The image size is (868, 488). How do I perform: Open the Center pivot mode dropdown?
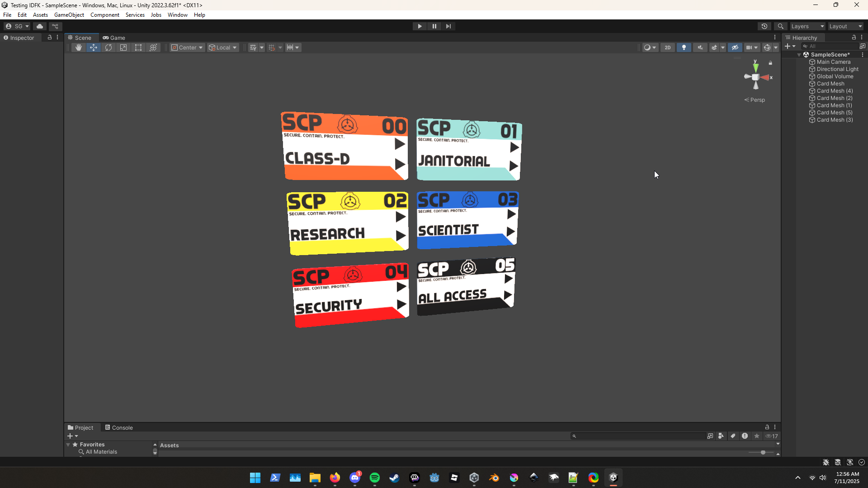pyautogui.click(x=187, y=47)
